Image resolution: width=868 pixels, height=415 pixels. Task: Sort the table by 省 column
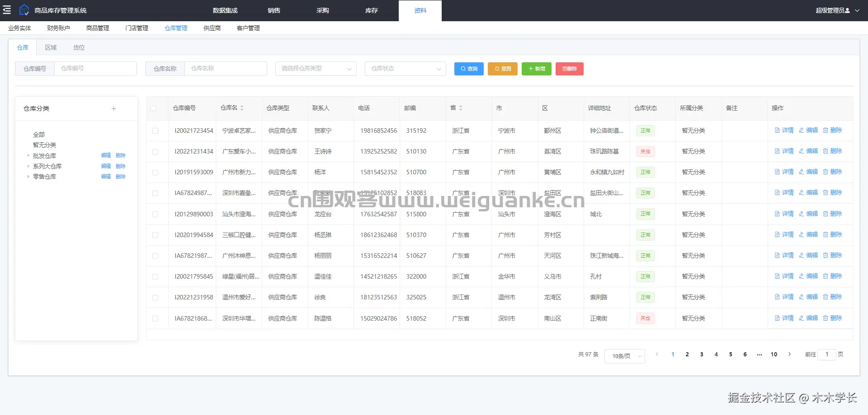pyautogui.click(x=461, y=108)
